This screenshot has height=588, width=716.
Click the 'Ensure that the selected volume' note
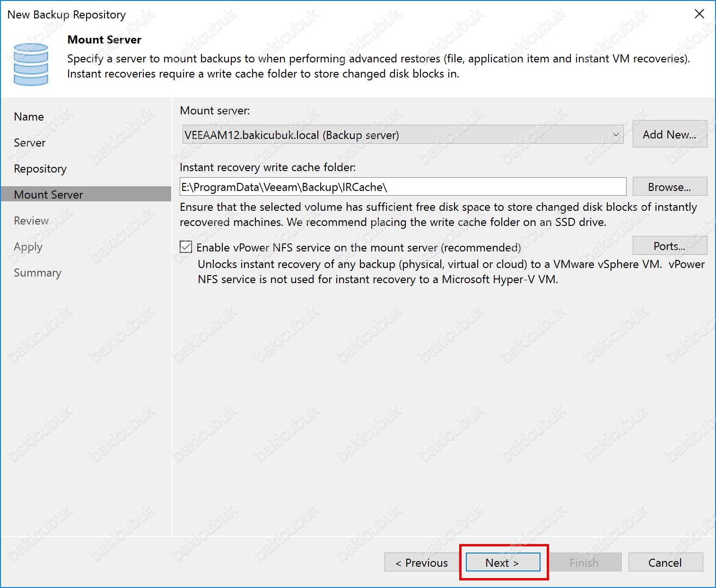pos(438,215)
